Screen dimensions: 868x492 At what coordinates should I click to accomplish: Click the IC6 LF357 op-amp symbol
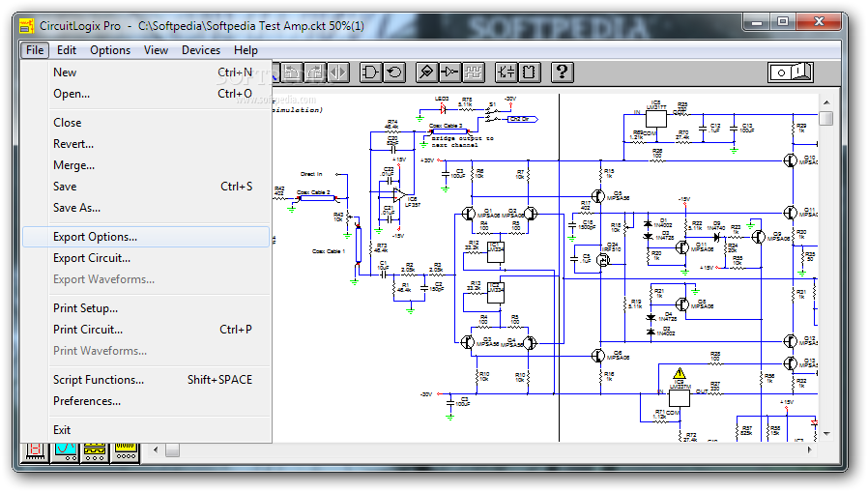(x=398, y=195)
